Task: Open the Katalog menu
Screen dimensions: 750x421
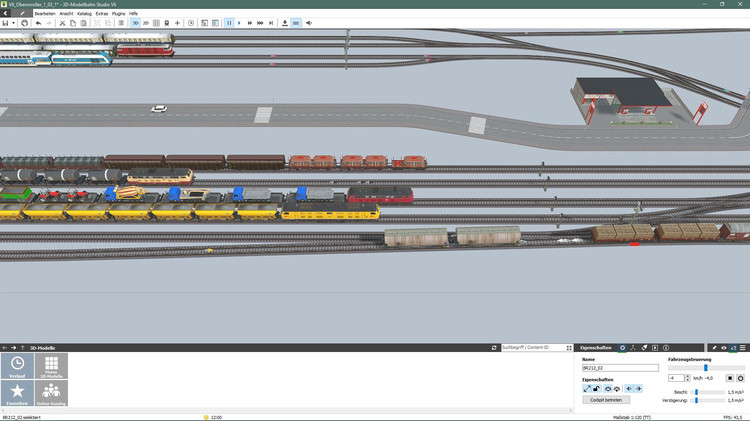Action: [x=84, y=13]
